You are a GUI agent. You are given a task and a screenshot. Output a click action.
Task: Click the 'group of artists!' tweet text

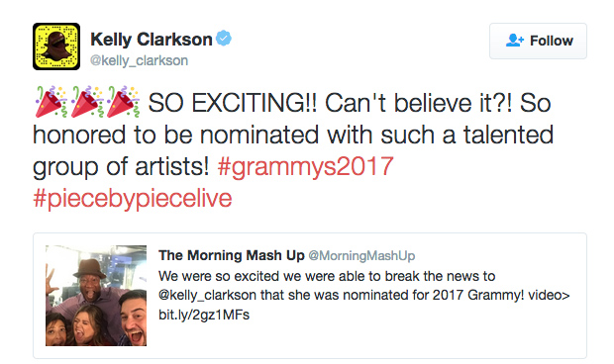pyautogui.click(x=121, y=166)
